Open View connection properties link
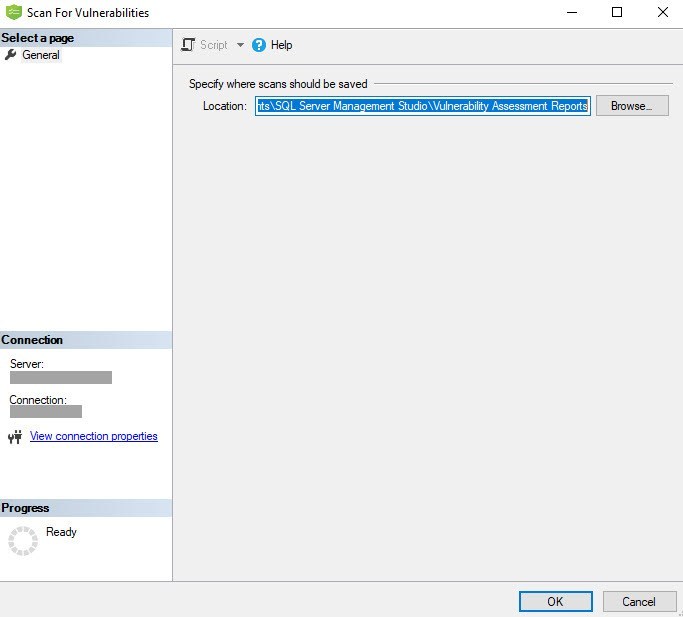Viewport: 683px width, 617px height. point(94,436)
